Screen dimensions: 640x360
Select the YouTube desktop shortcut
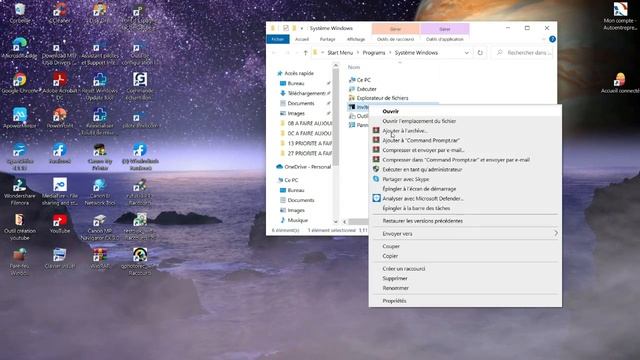pos(60,224)
